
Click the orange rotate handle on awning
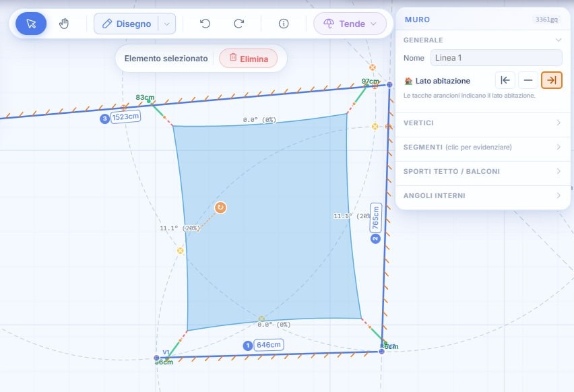(220, 207)
